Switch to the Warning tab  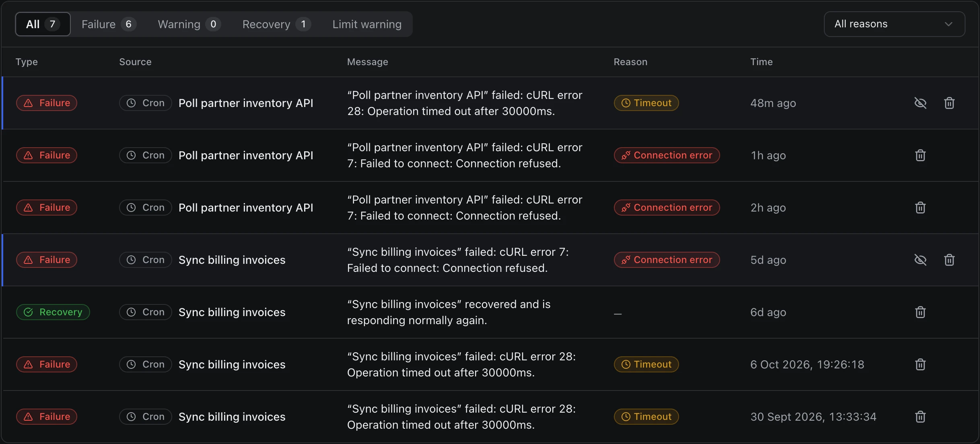(x=189, y=24)
